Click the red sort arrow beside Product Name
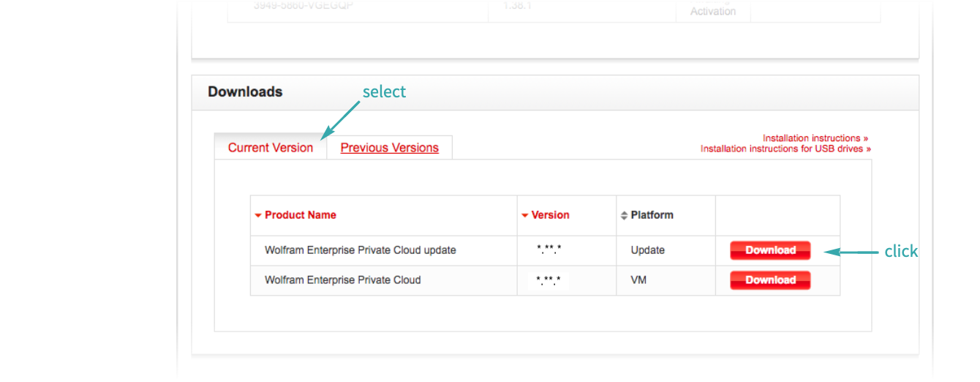The height and width of the screenshot is (382, 980). click(257, 216)
